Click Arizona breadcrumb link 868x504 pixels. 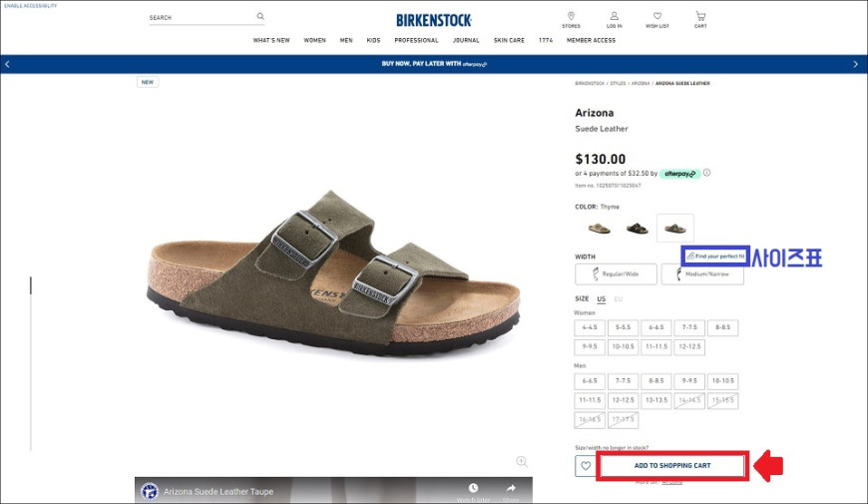[641, 83]
